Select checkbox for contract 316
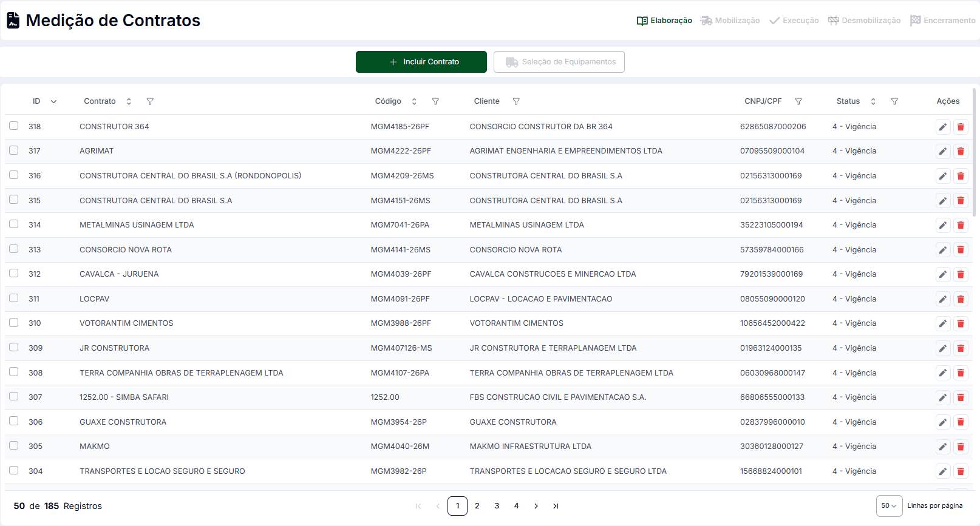This screenshot has width=980, height=526. point(13,175)
